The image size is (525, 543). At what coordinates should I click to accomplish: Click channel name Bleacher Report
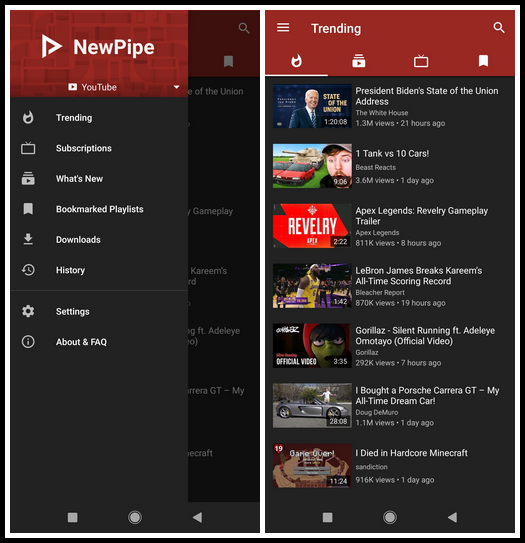coord(380,292)
